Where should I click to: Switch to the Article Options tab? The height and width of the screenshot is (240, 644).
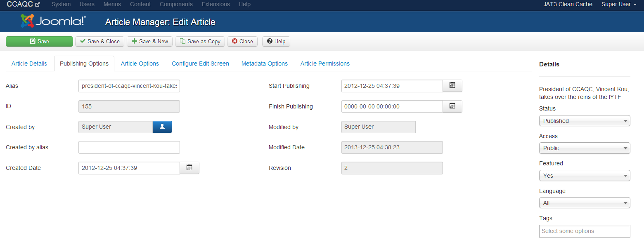point(140,64)
